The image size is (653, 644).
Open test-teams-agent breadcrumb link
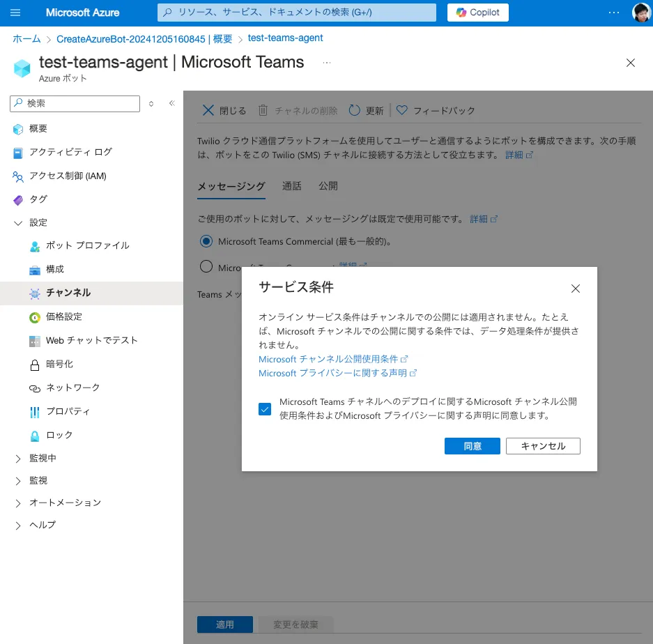285,38
